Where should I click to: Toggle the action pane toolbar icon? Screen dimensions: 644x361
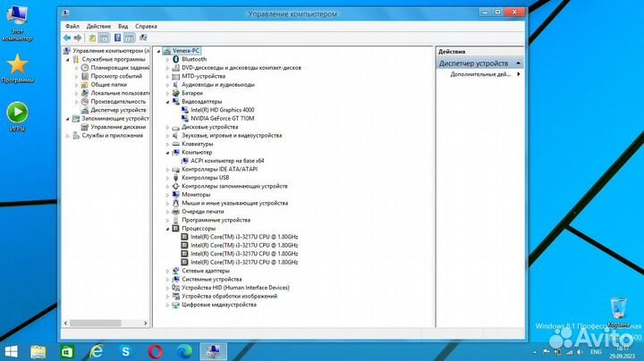(x=130, y=38)
